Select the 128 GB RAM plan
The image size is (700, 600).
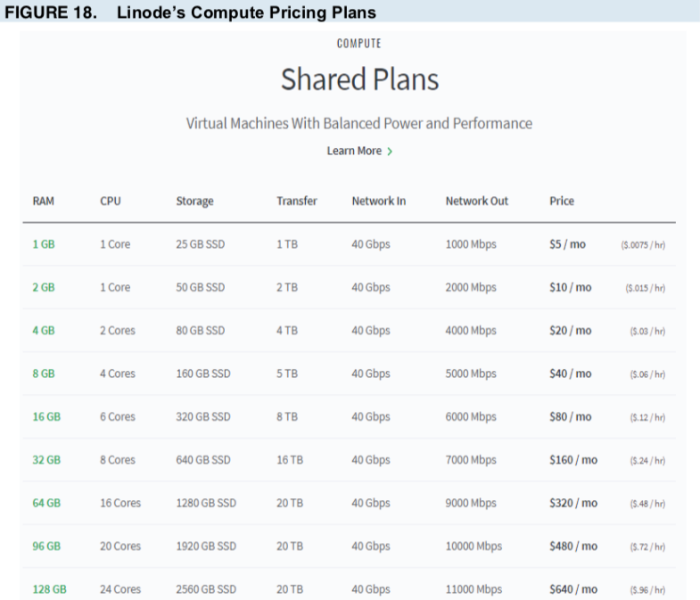point(50,589)
